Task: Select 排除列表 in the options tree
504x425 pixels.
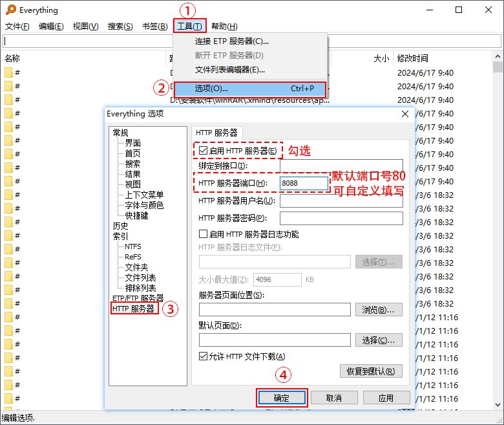Action: coord(140,288)
